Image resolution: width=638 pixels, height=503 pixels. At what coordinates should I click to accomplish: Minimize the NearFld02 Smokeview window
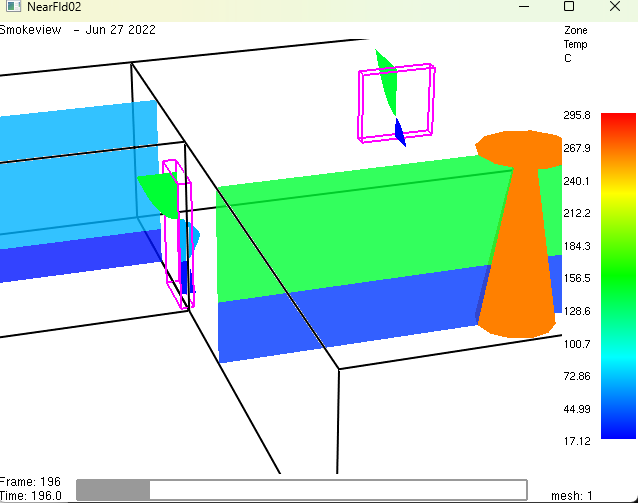click(x=523, y=7)
